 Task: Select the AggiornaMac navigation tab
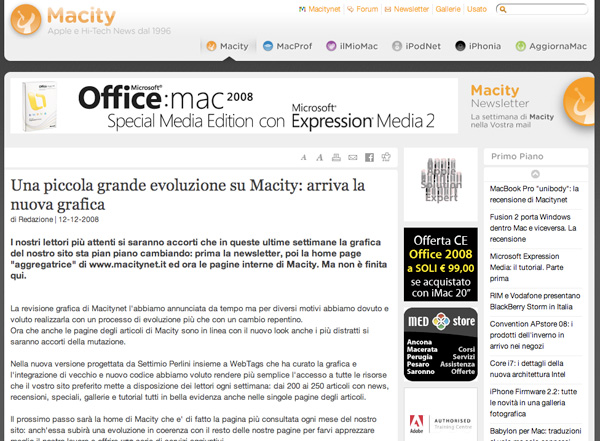[551, 46]
